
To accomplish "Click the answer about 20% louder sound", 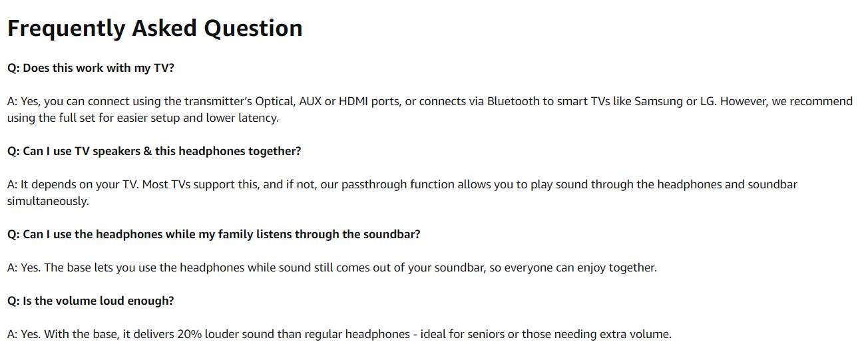I will (x=339, y=334).
